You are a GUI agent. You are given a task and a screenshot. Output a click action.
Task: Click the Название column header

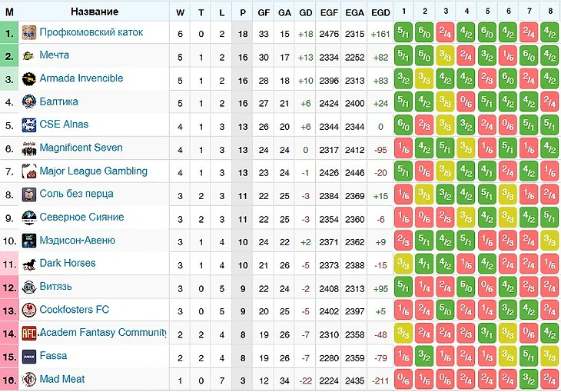pyautogui.click(x=94, y=12)
